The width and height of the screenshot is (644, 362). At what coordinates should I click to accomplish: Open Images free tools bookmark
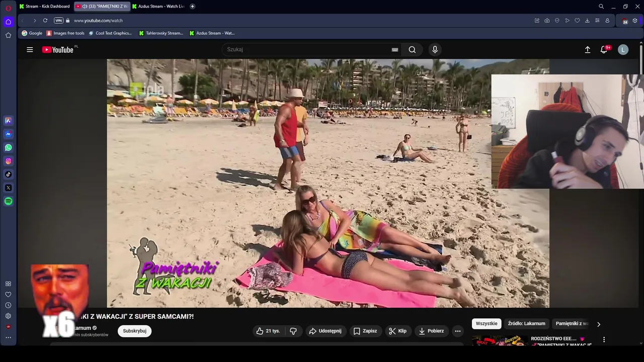coord(65,33)
